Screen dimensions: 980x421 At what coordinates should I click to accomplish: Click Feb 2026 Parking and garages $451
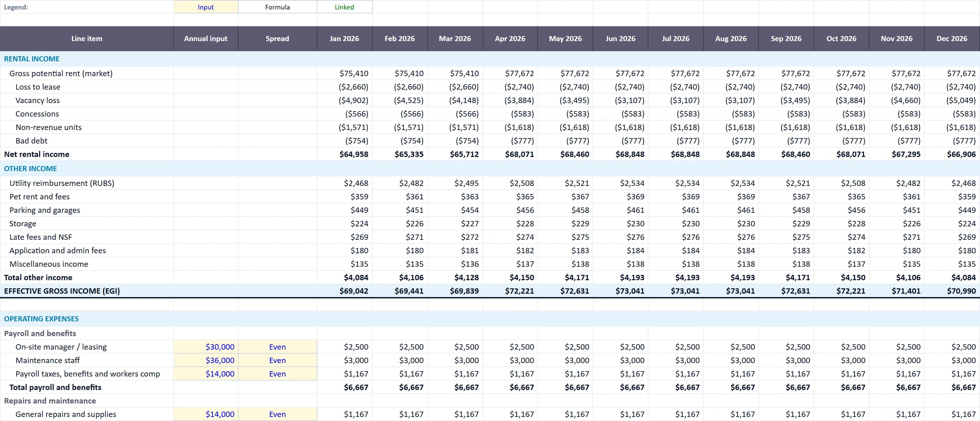pyautogui.click(x=400, y=210)
